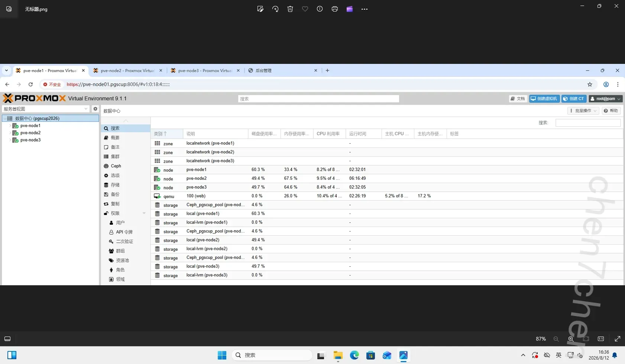Open the 批量操作 bulk actions dropdown

point(583,111)
